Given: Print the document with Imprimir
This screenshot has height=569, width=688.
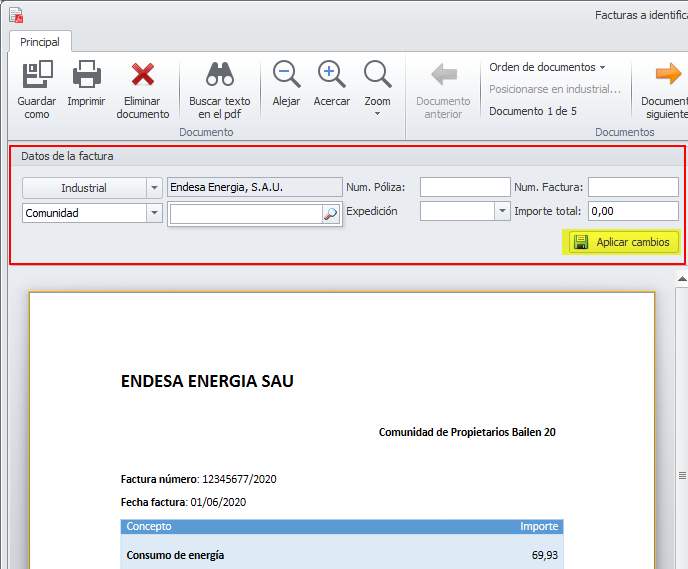Looking at the screenshot, I should pos(87,75).
